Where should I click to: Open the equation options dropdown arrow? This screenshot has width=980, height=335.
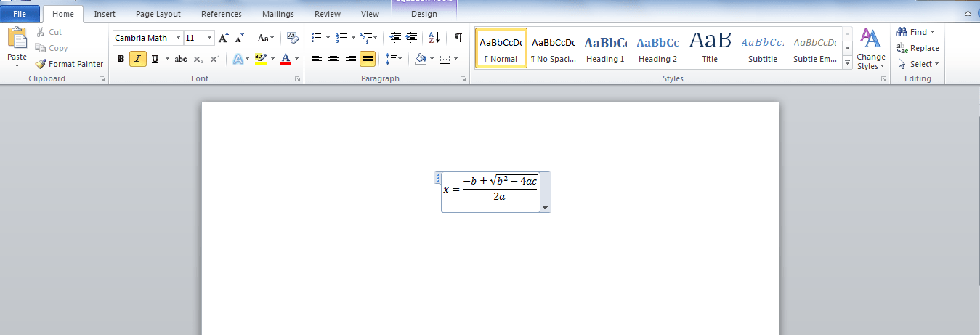pyautogui.click(x=545, y=208)
